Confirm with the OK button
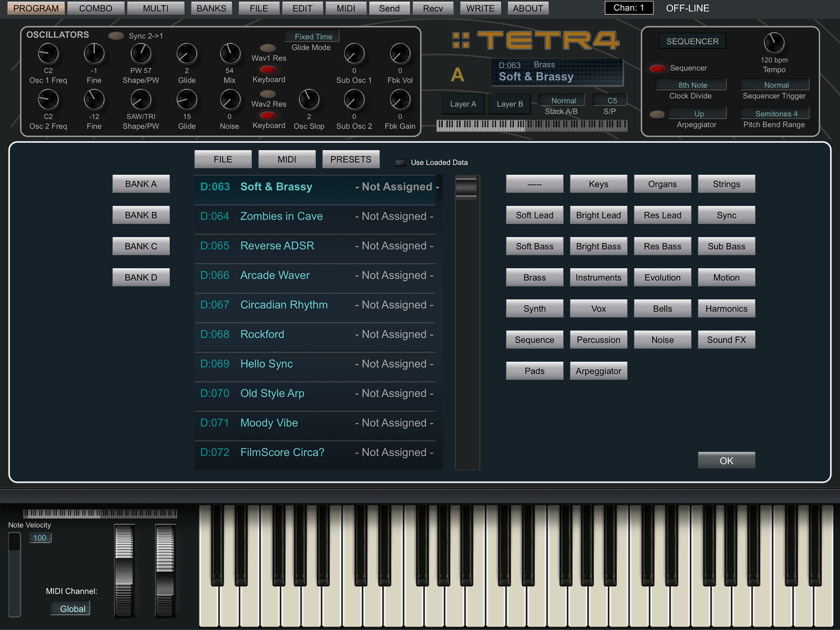 pos(727,461)
